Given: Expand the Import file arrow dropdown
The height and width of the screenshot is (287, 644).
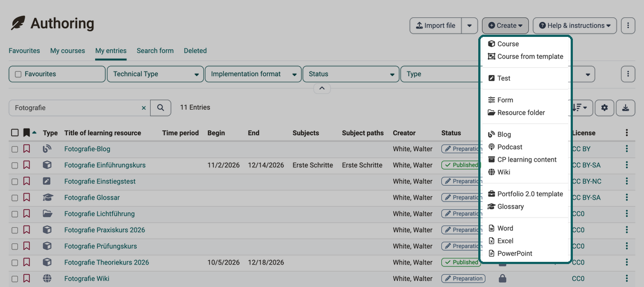Looking at the screenshot, I should click(x=469, y=26).
